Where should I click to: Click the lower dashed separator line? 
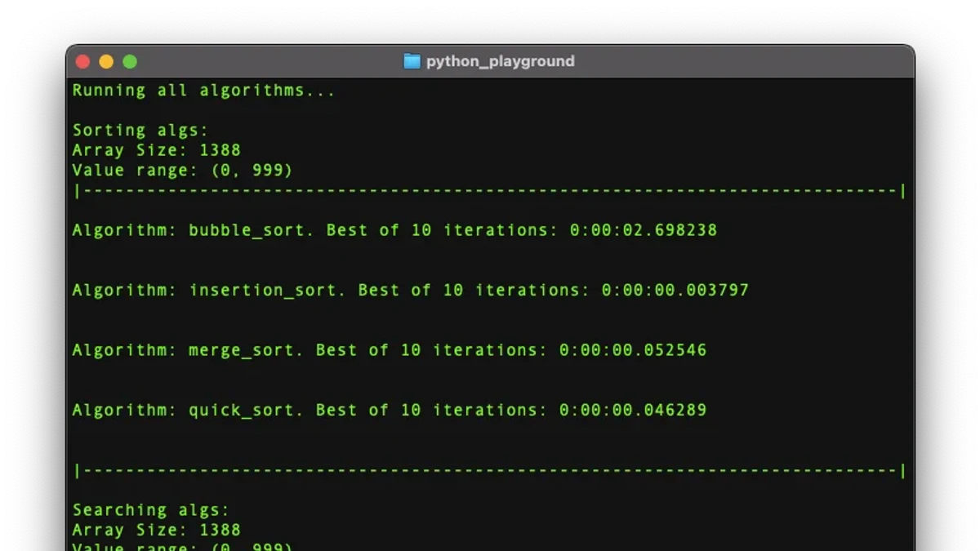489,471
